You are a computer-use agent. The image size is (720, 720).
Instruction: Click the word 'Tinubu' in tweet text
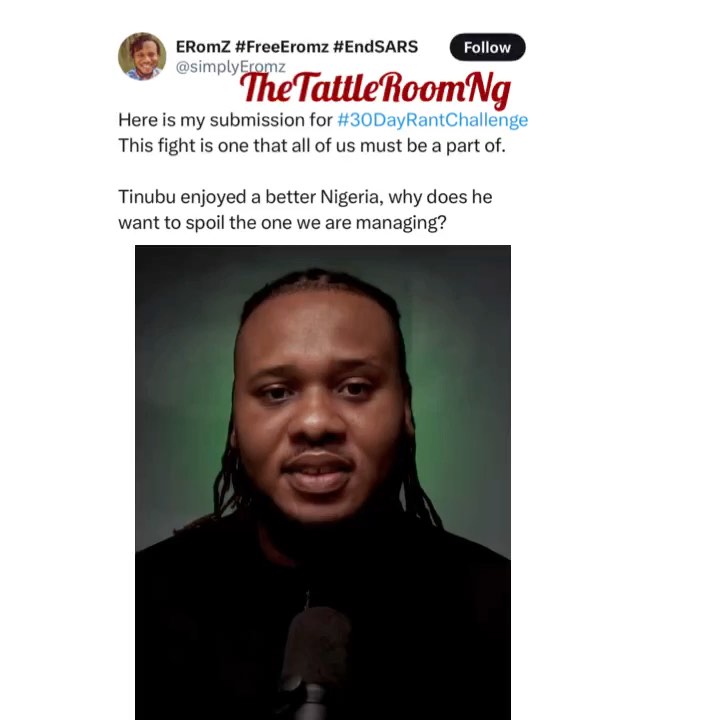click(x=147, y=197)
